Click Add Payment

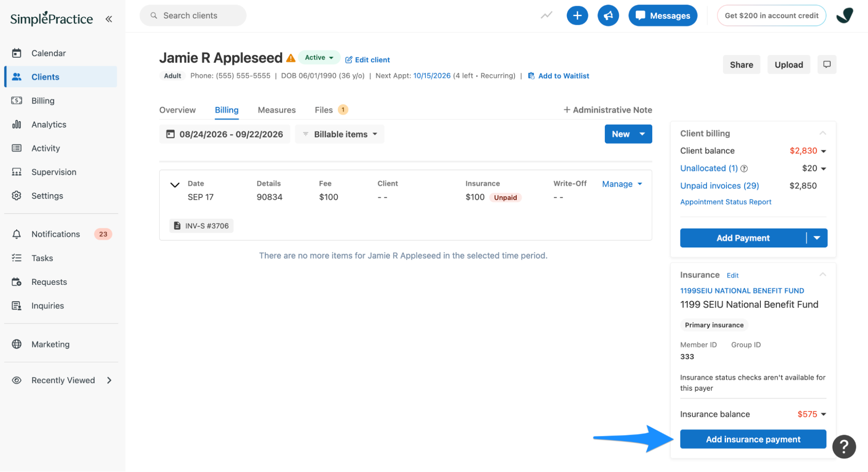click(743, 238)
